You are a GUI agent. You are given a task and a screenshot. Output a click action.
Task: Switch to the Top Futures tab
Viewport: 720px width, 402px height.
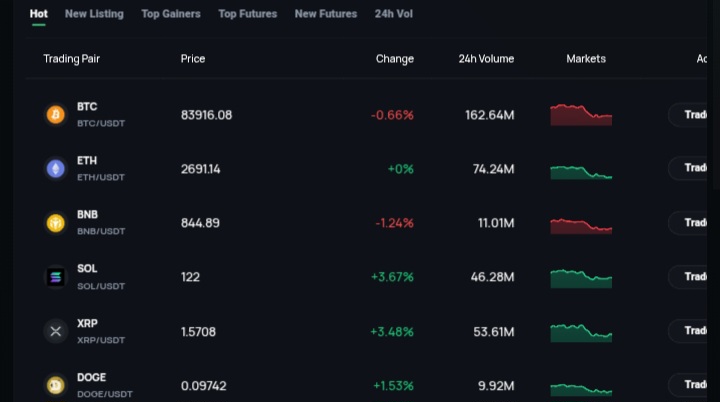[248, 14]
